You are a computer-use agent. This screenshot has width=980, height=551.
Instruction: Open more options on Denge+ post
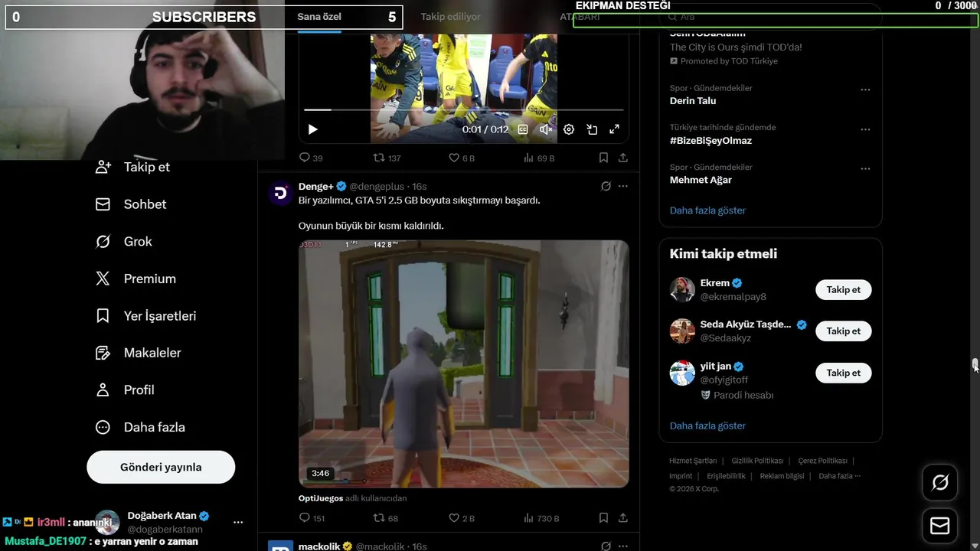tap(623, 186)
